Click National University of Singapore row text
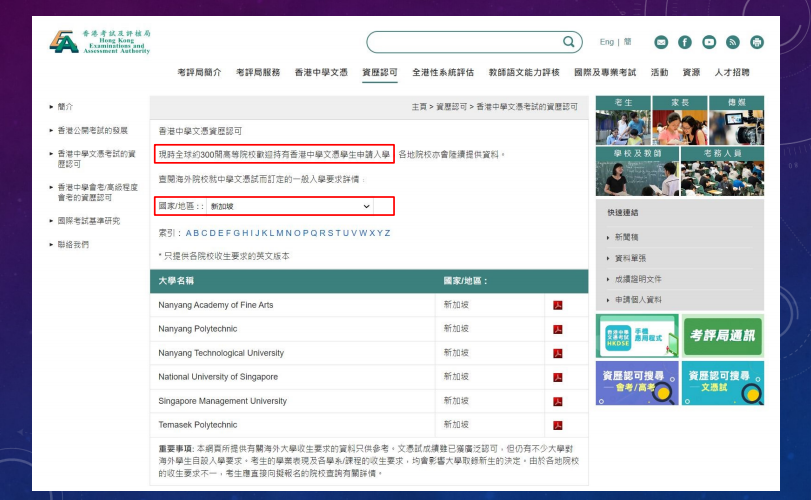Image resolution: width=811 pixels, height=500 pixels. coord(218,377)
